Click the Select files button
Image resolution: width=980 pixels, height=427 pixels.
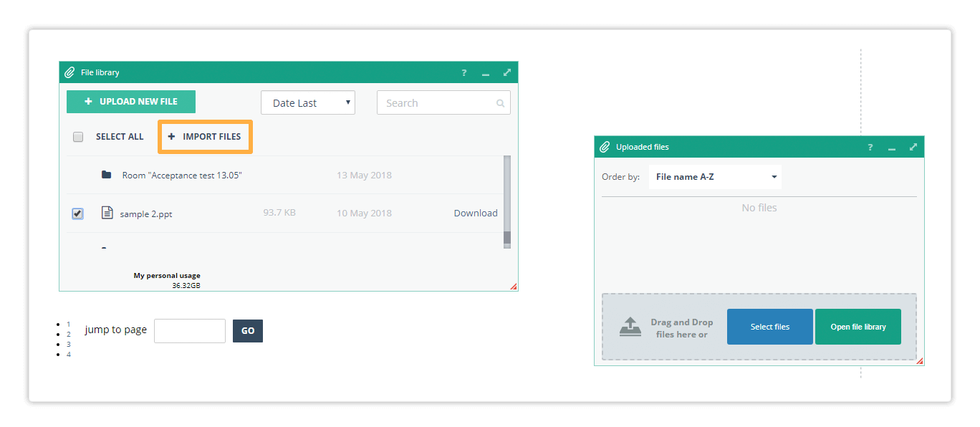click(x=770, y=327)
